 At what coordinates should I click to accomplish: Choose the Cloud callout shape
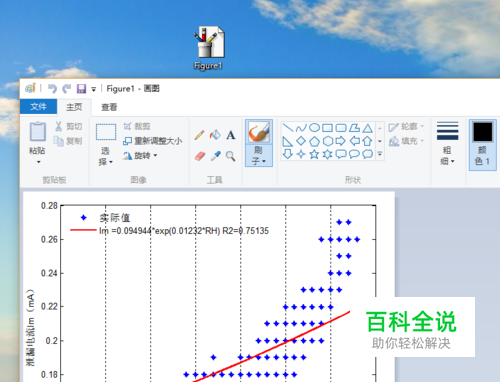pos(367,154)
